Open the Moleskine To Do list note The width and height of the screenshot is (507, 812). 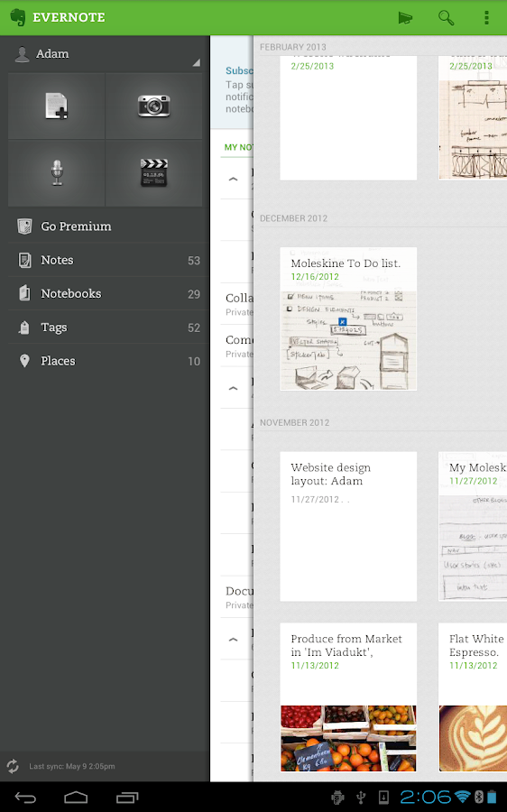(348, 318)
